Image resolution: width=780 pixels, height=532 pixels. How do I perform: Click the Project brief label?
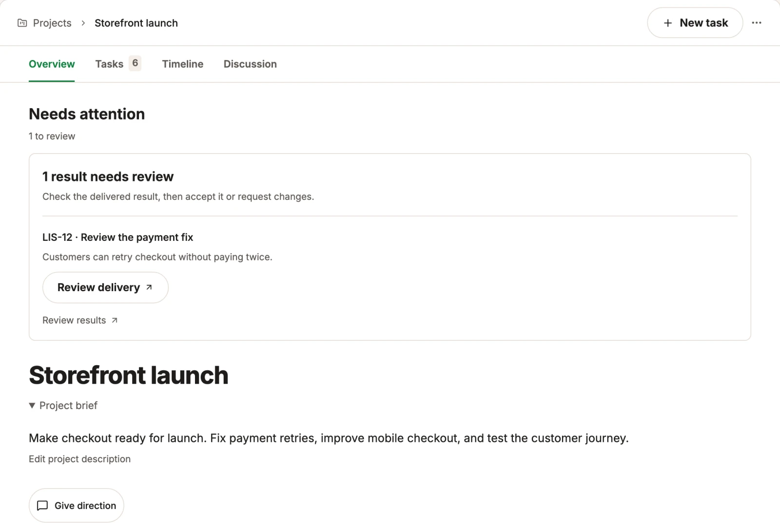pos(68,406)
